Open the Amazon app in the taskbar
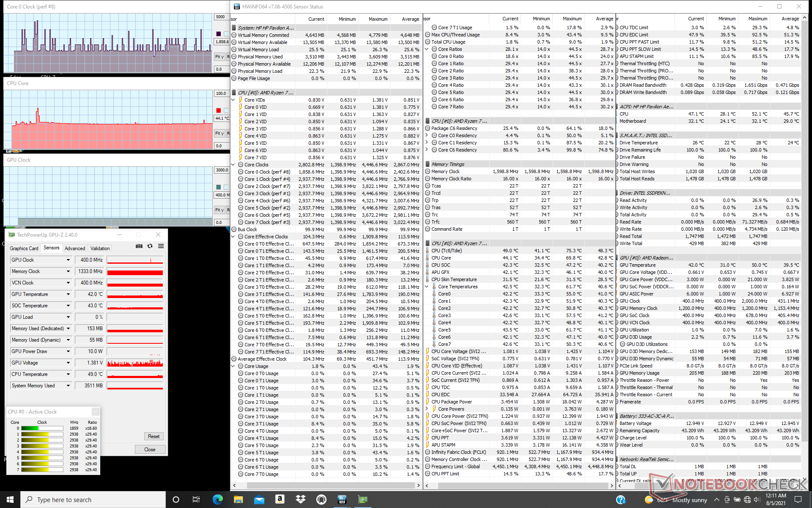This screenshot has height=508, width=812. (x=280, y=500)
